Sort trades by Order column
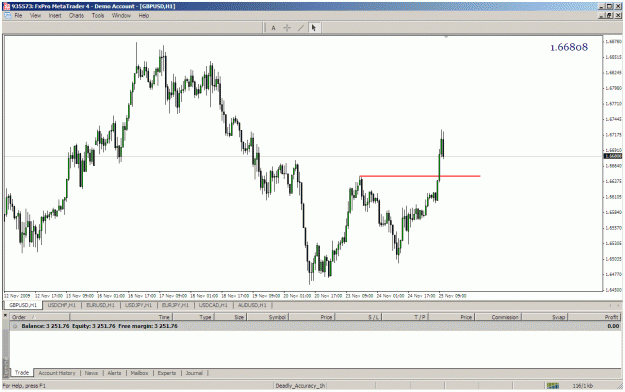 pos(39,317)
